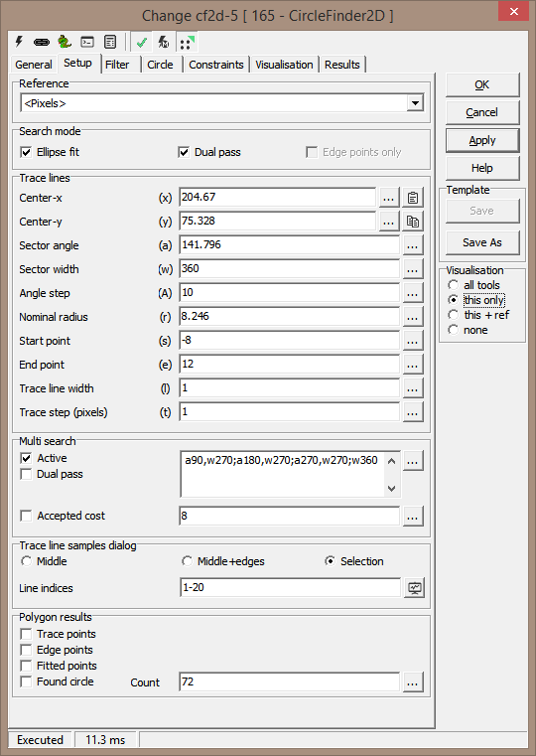Switch to the General tab

33,65
